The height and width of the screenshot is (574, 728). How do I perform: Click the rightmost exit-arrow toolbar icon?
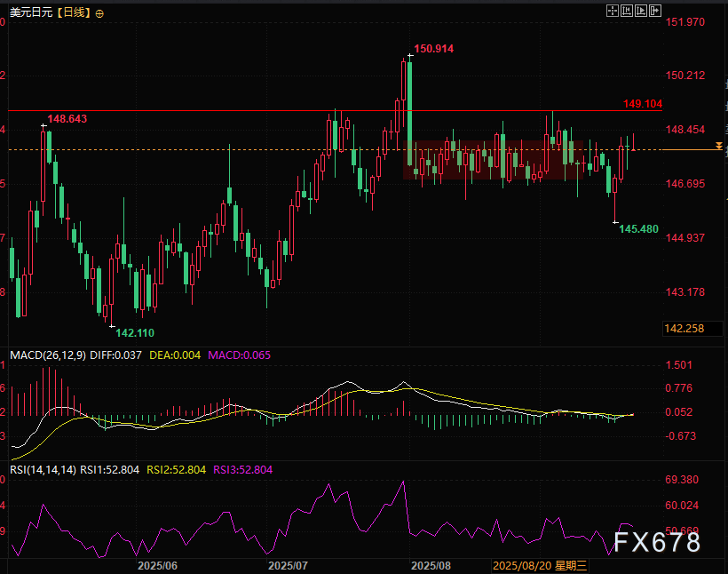tap(655, 12)
